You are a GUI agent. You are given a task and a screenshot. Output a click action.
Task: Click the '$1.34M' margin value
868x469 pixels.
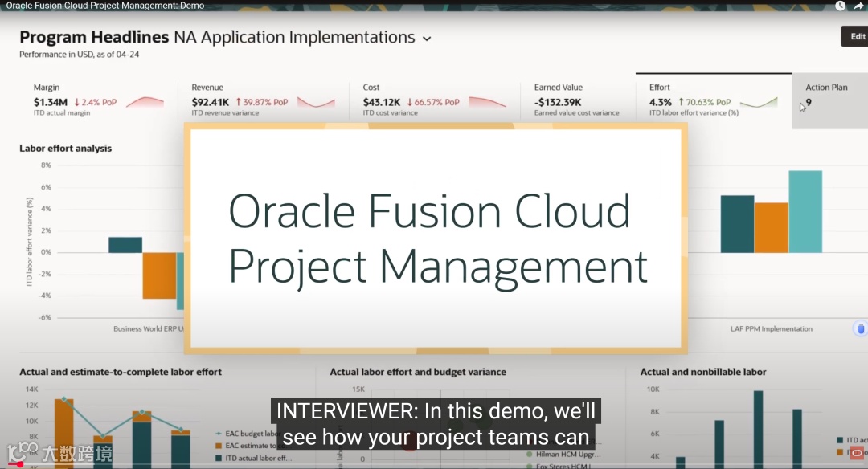51,102
